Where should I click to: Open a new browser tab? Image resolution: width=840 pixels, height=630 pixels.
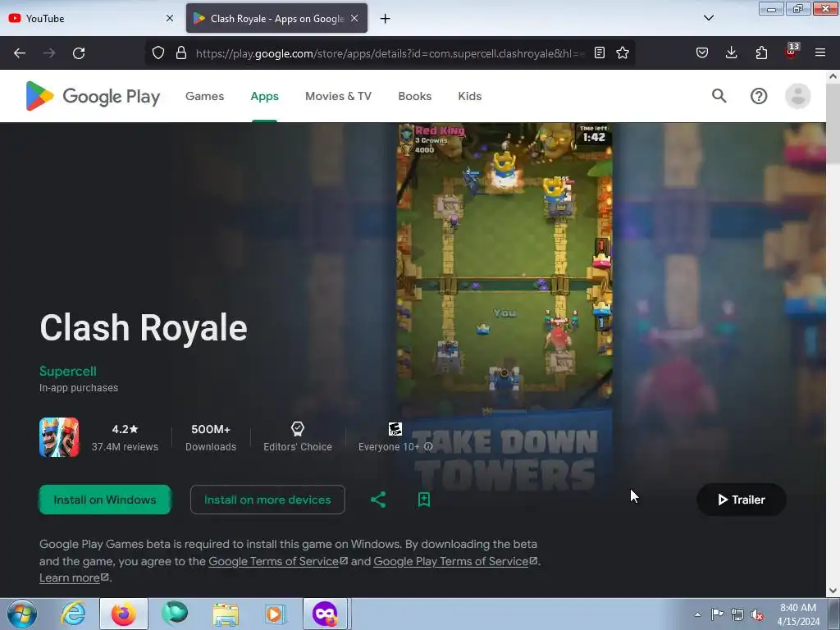tap(386, 19)
